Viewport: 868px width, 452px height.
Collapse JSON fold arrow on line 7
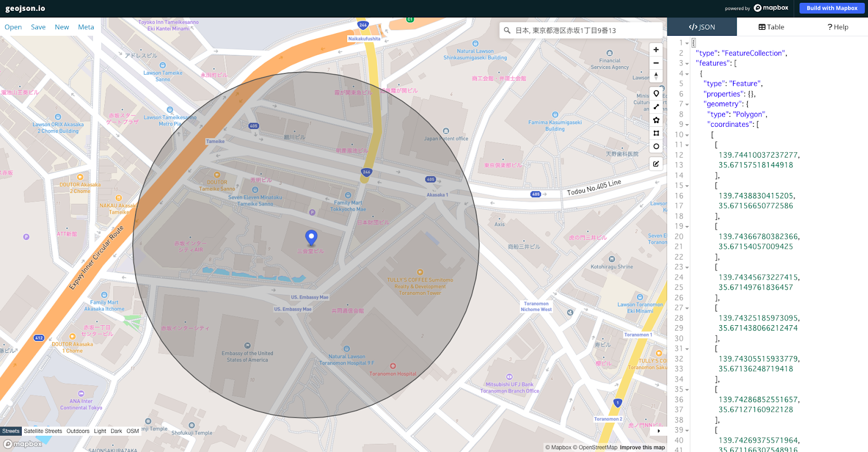pos(687,104)
